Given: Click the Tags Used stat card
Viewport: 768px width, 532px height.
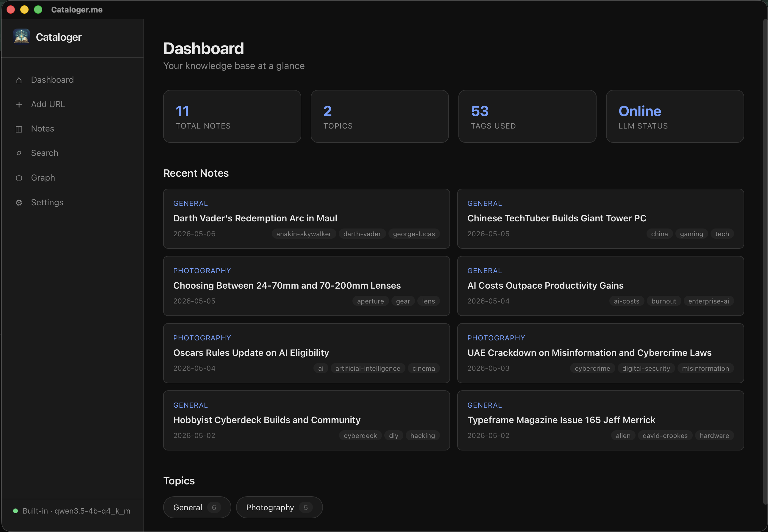Looking at the screenshot, I should [x=527, y=116].
